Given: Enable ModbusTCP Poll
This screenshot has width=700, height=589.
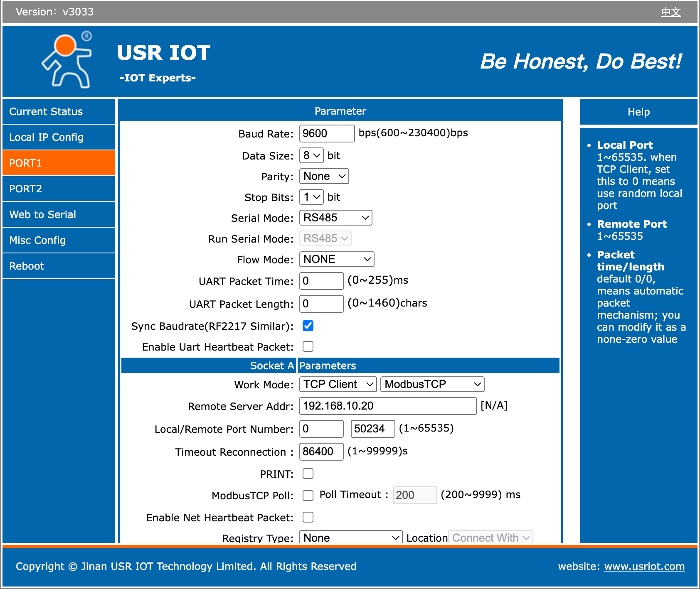Looking at the screenshot, I should click(308, 495).
